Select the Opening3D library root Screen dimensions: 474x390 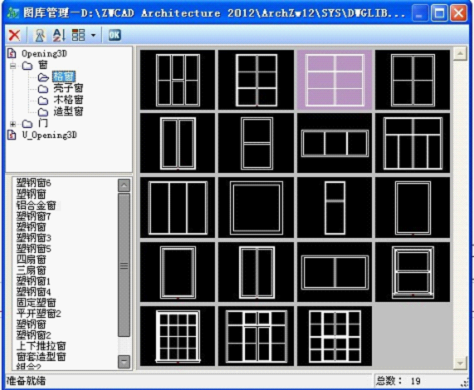pos(44,54)
